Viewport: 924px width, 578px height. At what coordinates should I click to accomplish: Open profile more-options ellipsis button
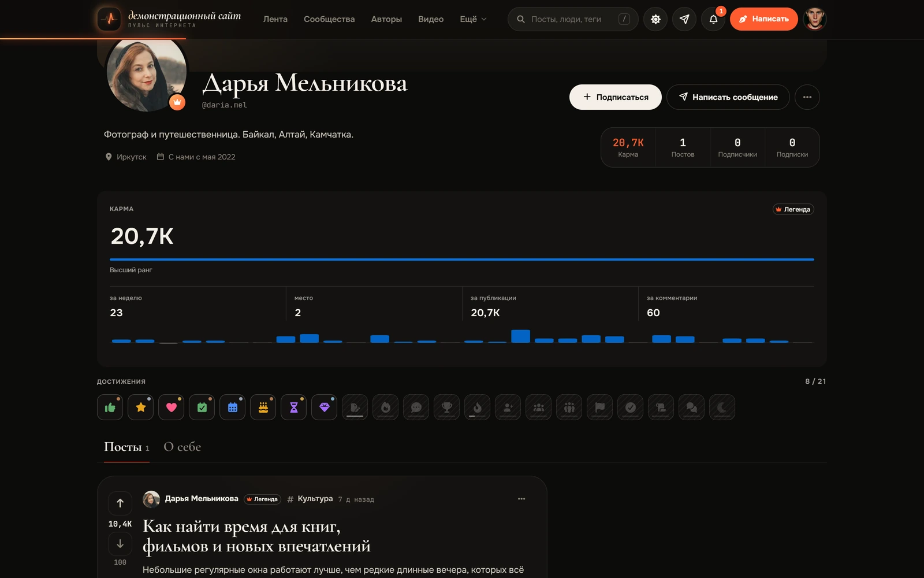point(807,97)
